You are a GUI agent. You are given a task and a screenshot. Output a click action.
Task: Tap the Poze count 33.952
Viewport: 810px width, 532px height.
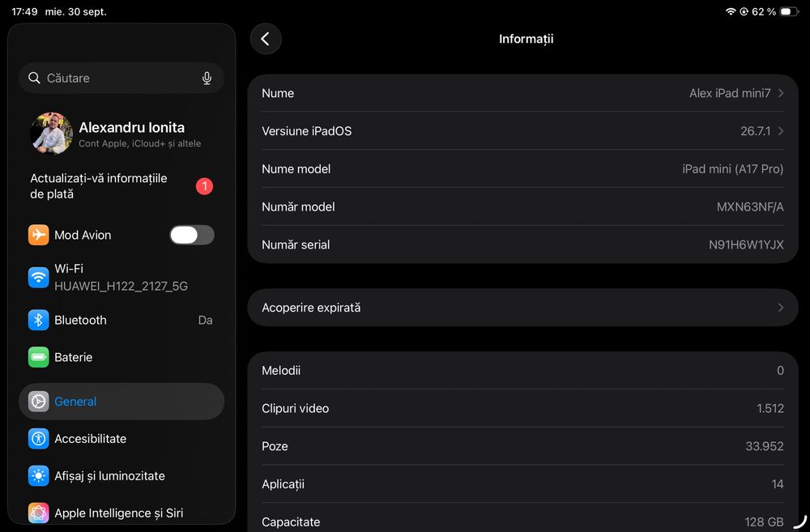click(x=765, y=446)
